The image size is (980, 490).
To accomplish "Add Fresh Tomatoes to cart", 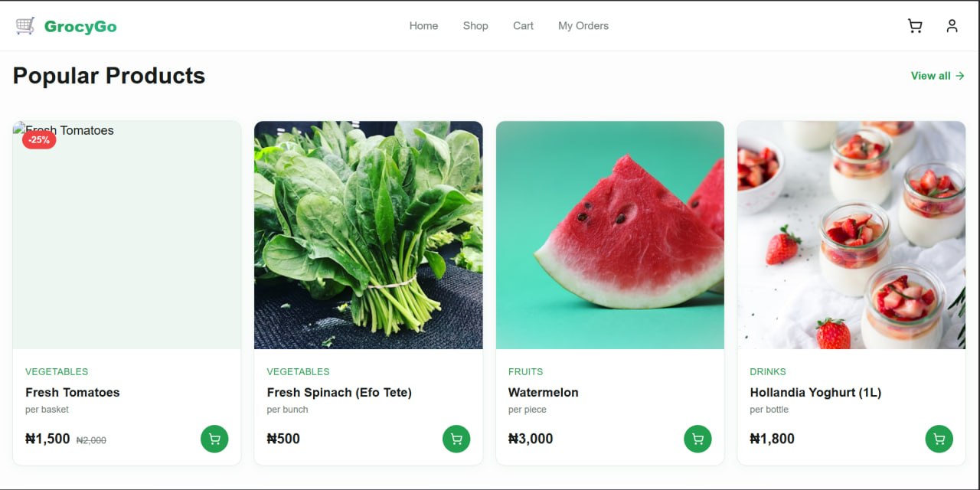I will (x=214, y=439).
